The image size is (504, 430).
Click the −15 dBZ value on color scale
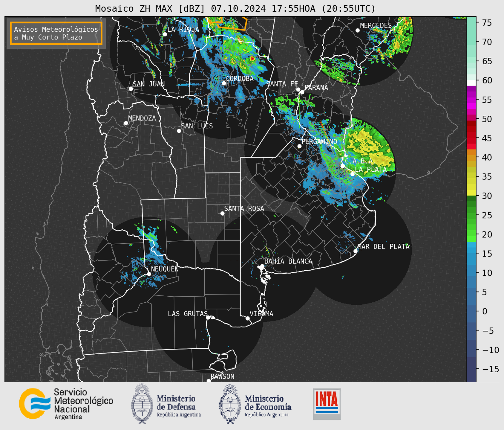point(490,369)
